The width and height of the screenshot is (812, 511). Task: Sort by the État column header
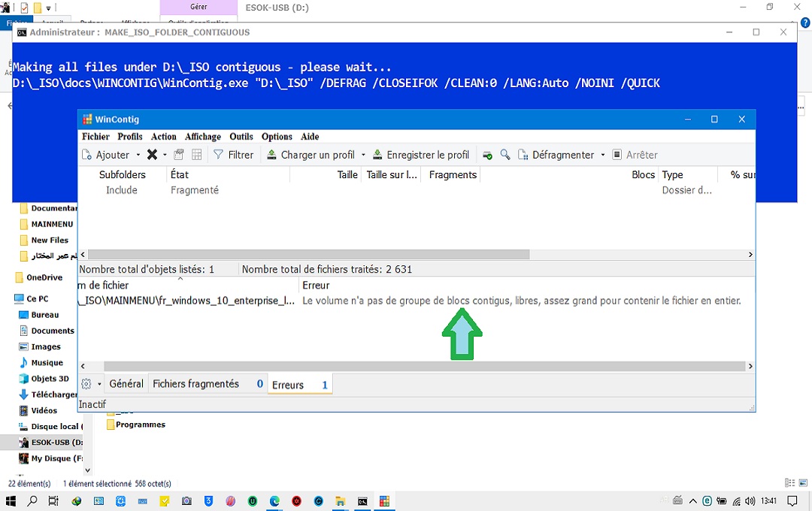pos(228,175)
